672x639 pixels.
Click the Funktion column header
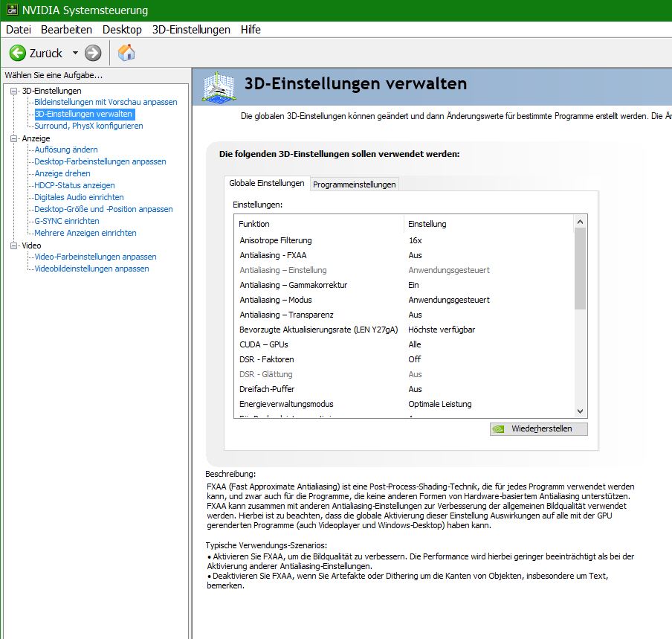coord(319,224)
